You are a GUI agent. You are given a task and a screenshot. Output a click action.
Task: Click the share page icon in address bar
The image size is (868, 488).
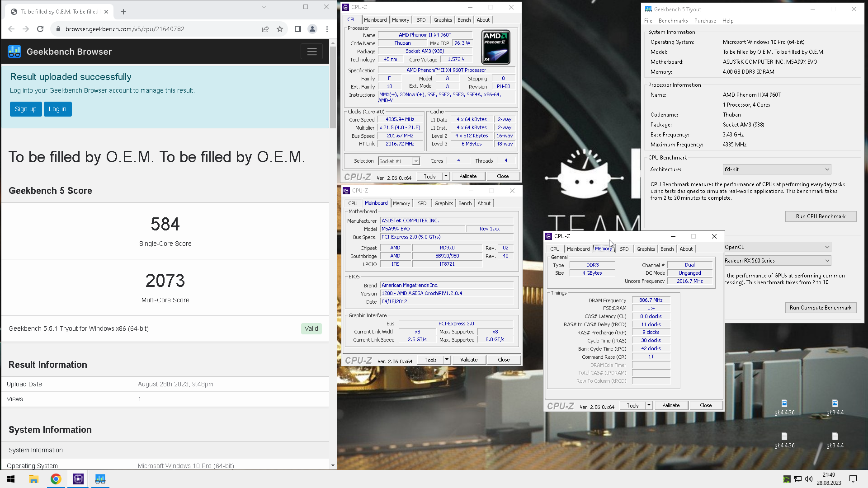click(x=265, y=29)
